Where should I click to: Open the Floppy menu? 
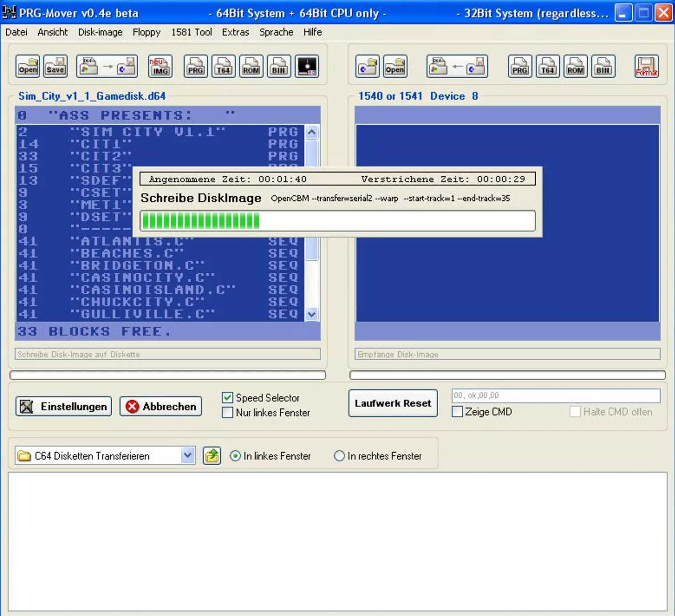click(x=146, y=32)
